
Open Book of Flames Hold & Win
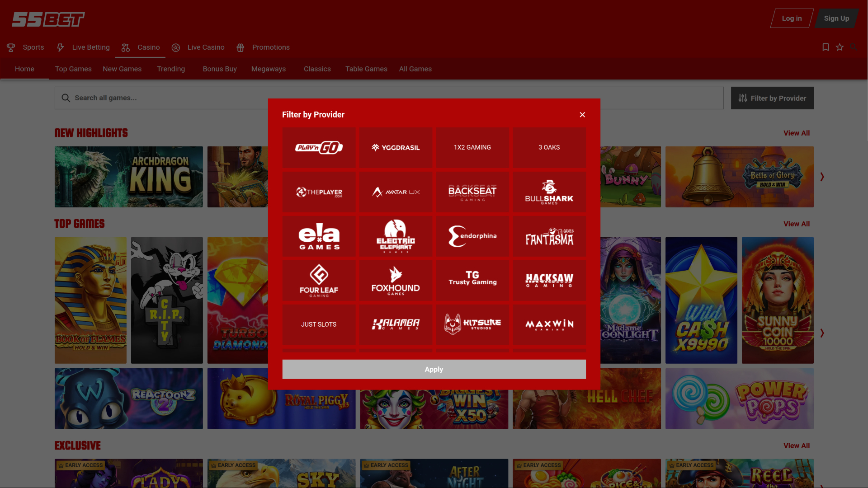pos(90,300)
